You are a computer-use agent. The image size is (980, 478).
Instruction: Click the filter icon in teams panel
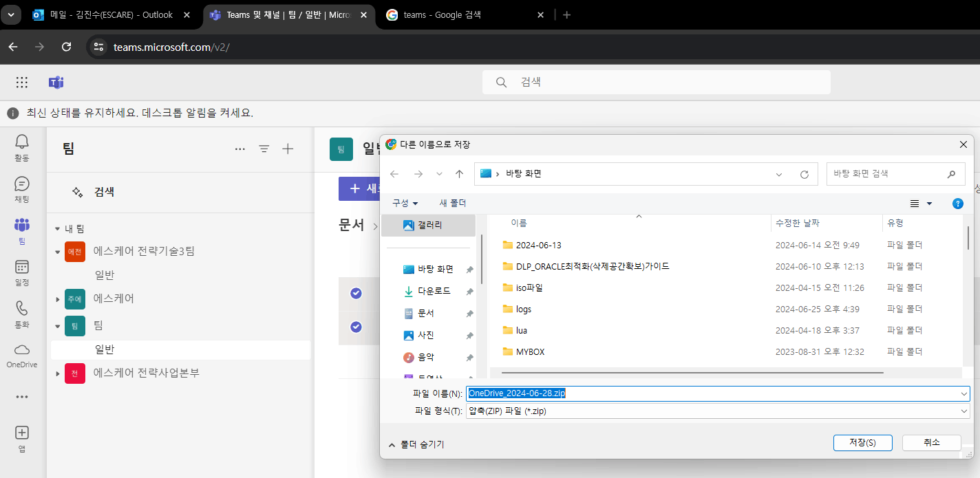264,149
